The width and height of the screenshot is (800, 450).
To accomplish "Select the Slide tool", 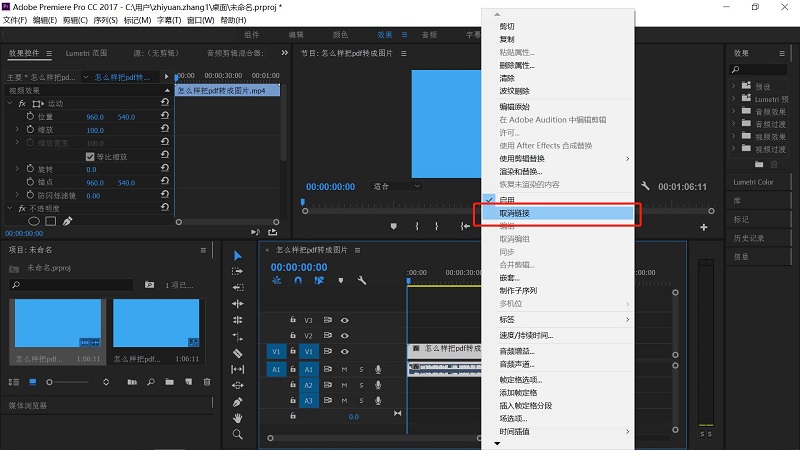I will 237,385.
